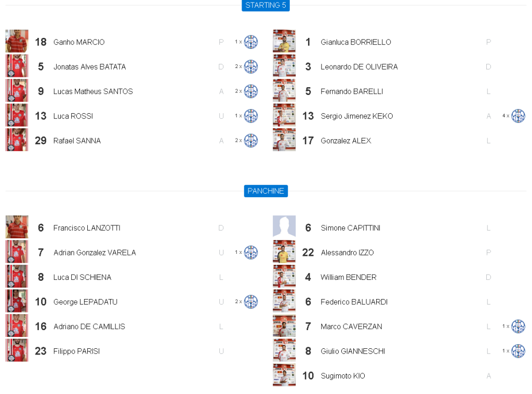Screen dimensions: 532x394
Task: Click Ganho MARCIO's player photo thumbnail
Action: tap(17, 41)
